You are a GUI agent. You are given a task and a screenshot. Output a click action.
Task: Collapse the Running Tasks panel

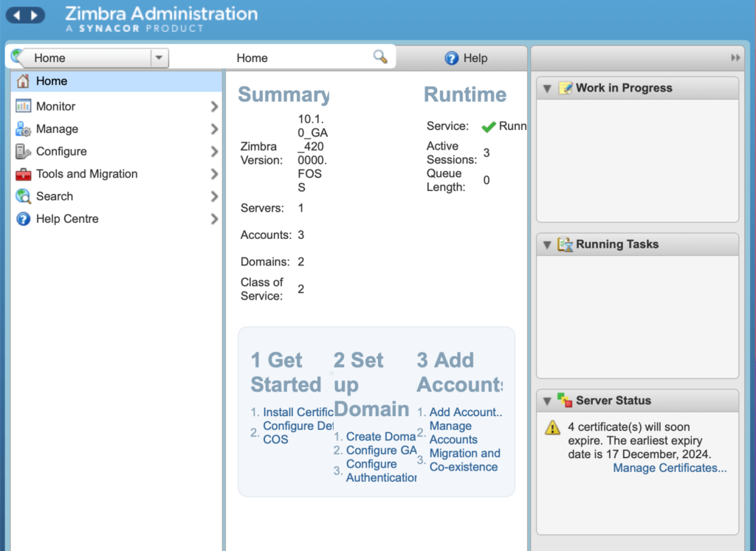point(547,245)
